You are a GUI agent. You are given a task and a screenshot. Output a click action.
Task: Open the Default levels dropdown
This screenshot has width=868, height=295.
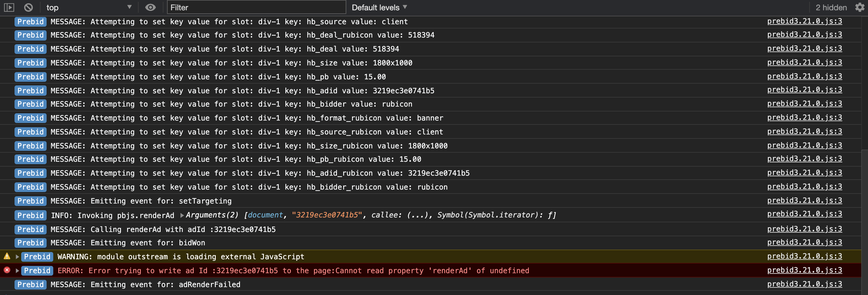pos(380,7)
